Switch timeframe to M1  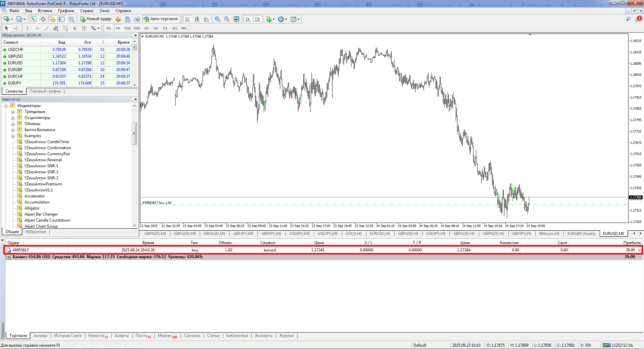tap(109, 28)
